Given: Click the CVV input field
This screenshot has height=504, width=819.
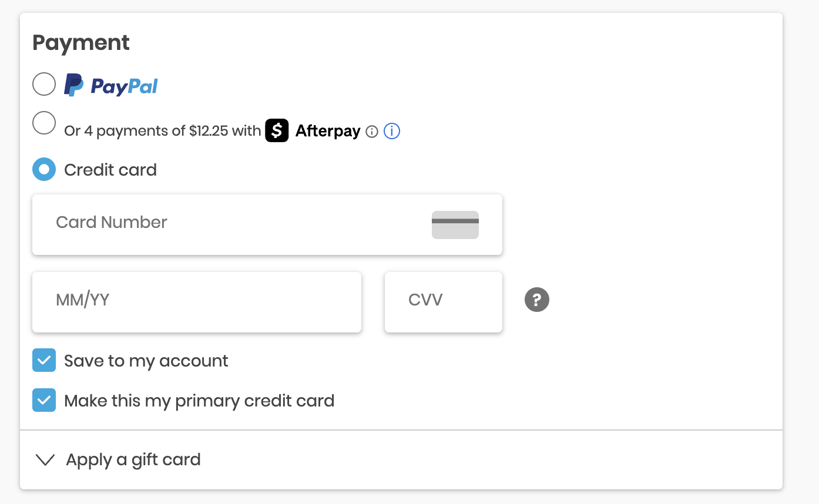Looking at the screenshot, I should (x=443, y=301).
